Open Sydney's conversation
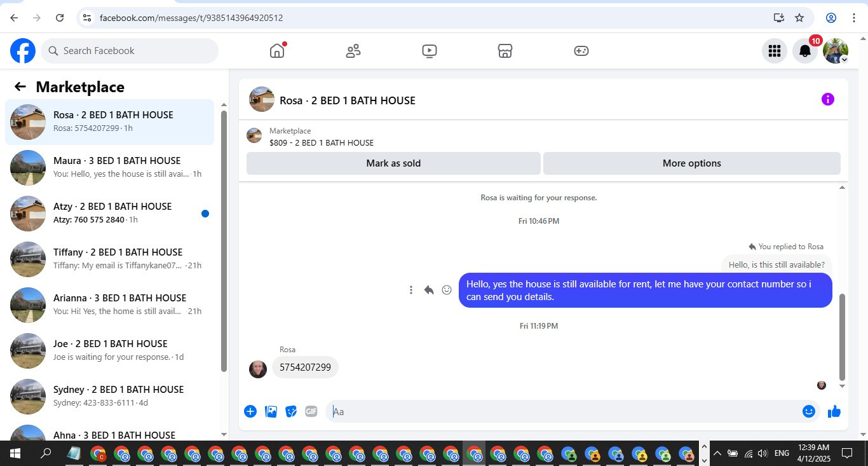Screen dimensions: 868x466 (109, 397)
